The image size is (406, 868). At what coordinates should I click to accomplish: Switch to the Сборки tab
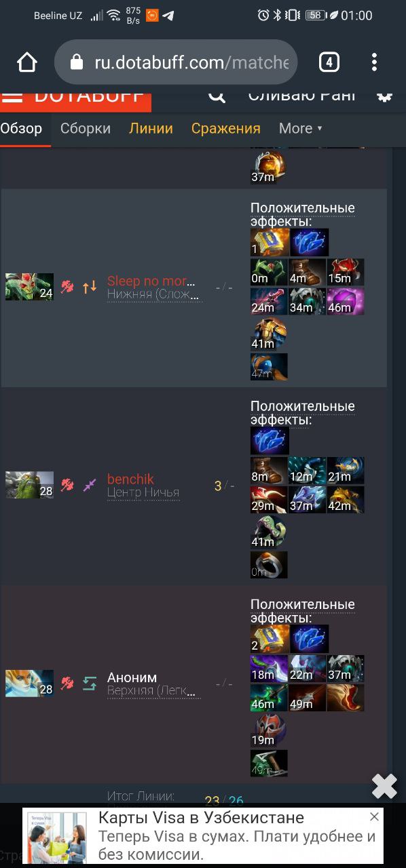(x=86, y=128)
